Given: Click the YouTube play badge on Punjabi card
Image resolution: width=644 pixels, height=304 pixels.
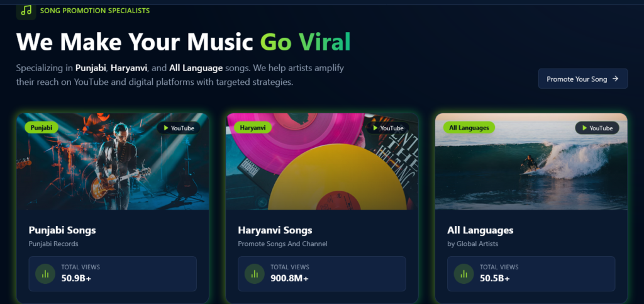Looking at the screenshot, I should [x=179, y=128].
